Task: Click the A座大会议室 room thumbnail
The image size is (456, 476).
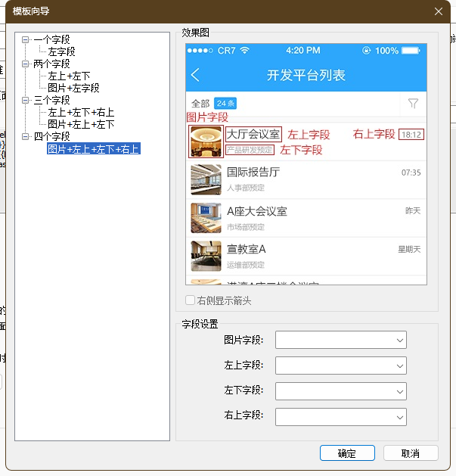Action: (x=206, y=218)
